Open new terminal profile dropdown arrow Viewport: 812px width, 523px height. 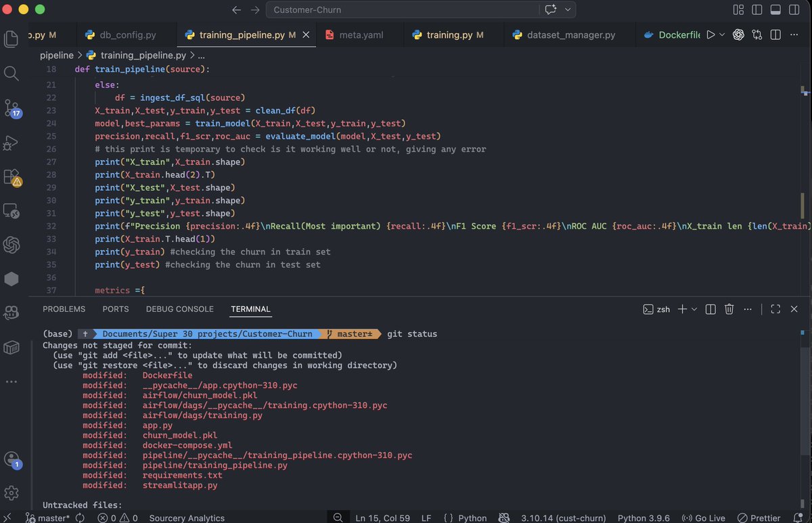694,309
